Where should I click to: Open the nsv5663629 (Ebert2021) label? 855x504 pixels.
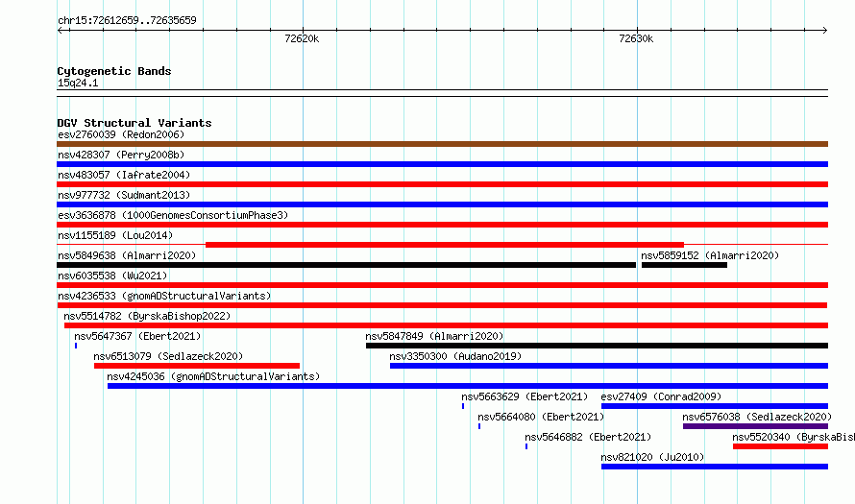pyautogui.click(x=525, y=396)
